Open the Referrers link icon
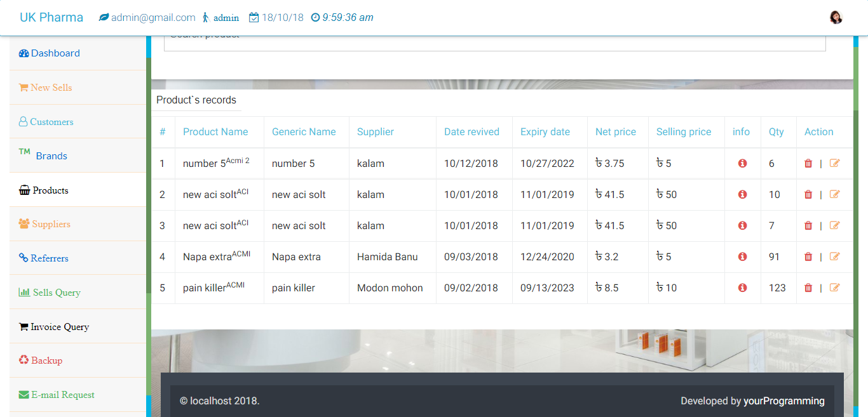This screenshot has height=417, width=868. click(22, 258)
